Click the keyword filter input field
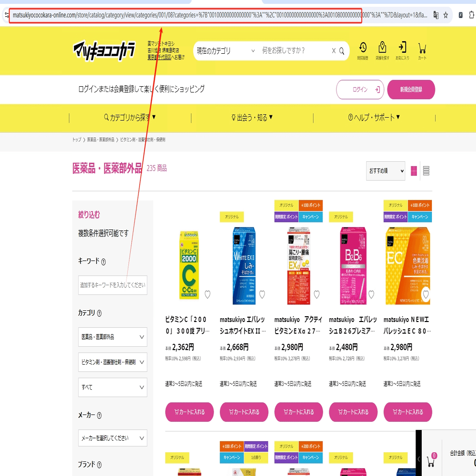Viewport: 476px width, 476px height. (113, 285)
